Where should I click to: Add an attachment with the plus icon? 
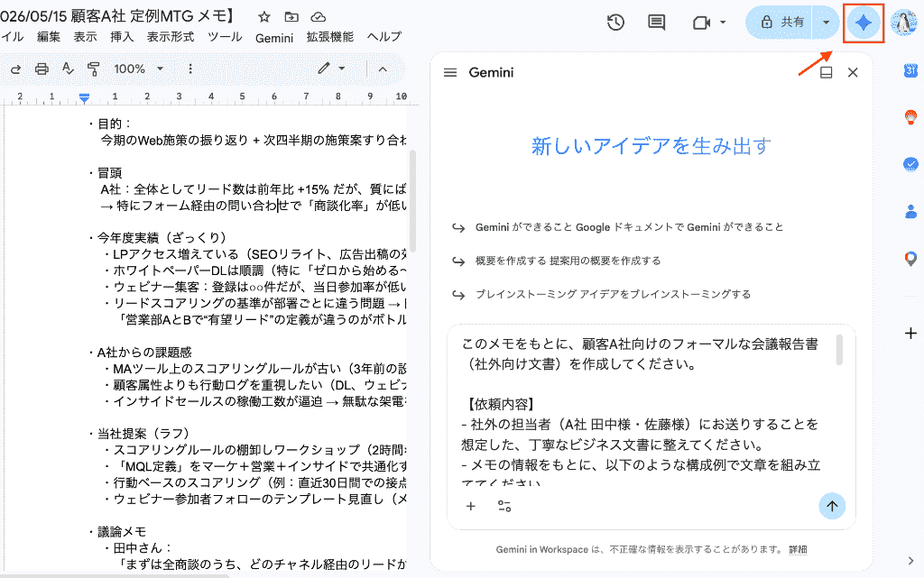pos(471,506)
